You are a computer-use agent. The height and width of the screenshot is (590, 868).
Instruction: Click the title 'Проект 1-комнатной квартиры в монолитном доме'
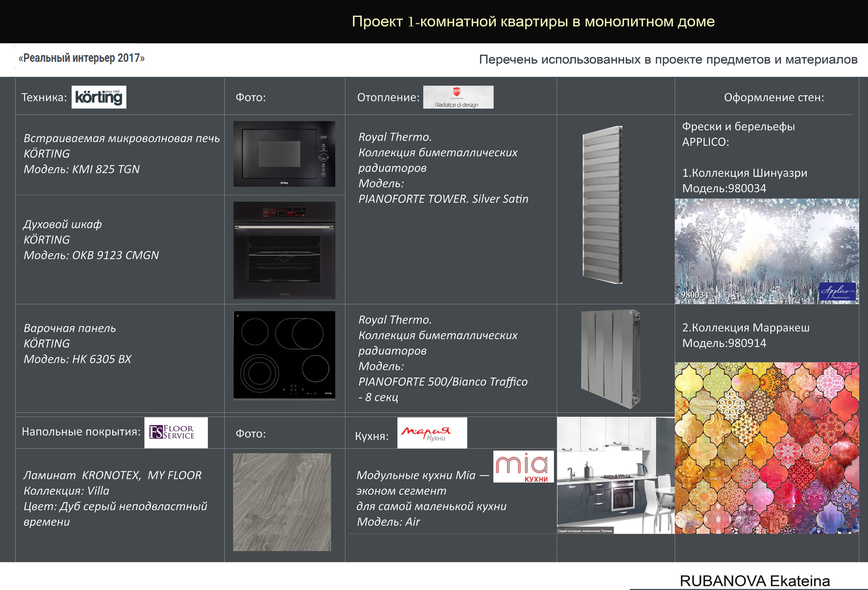tap(533, 22)
